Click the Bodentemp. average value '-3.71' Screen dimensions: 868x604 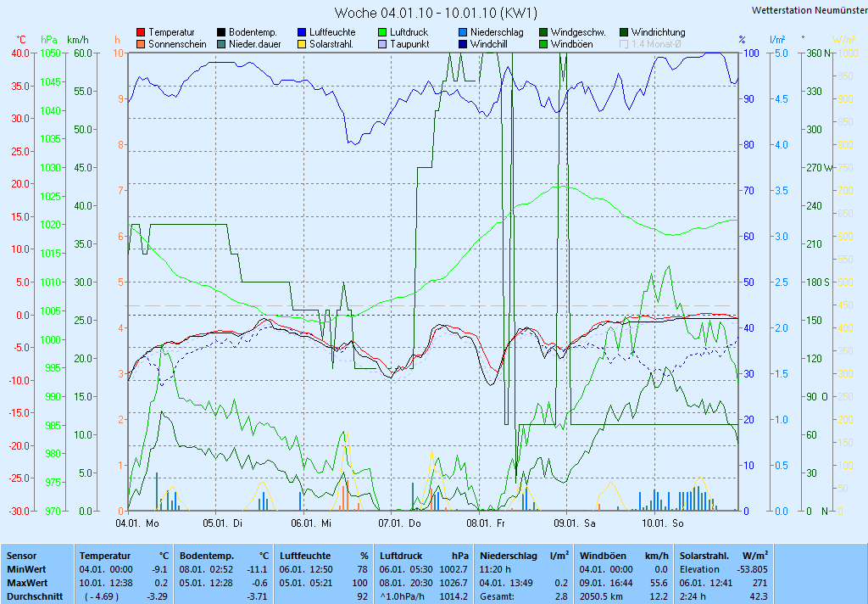point(258,597)
